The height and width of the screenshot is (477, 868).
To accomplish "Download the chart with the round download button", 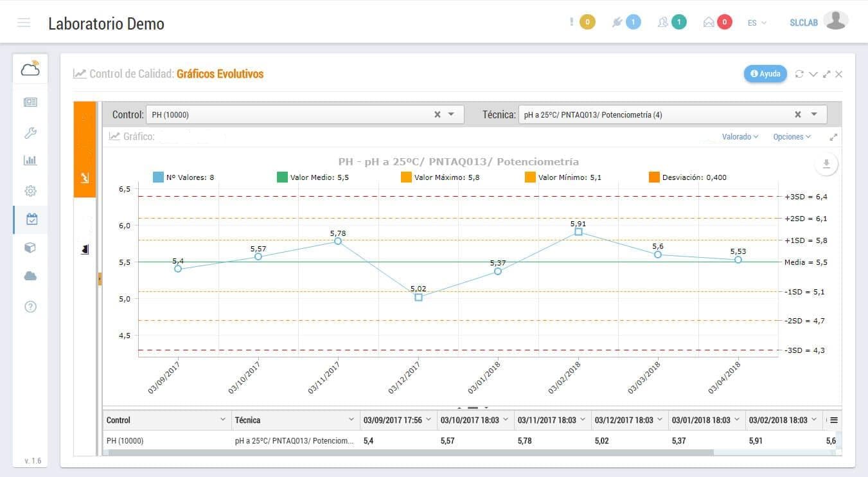I will (826, 165).
